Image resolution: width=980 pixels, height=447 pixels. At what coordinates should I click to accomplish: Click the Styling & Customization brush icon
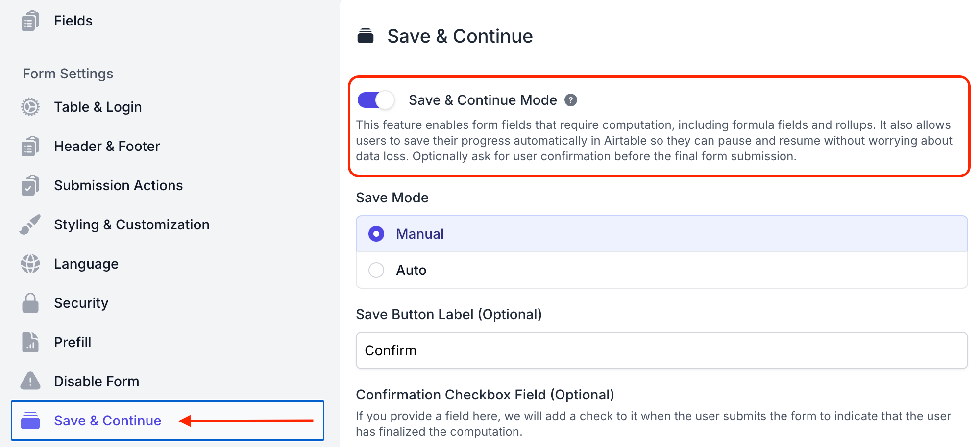30,224
